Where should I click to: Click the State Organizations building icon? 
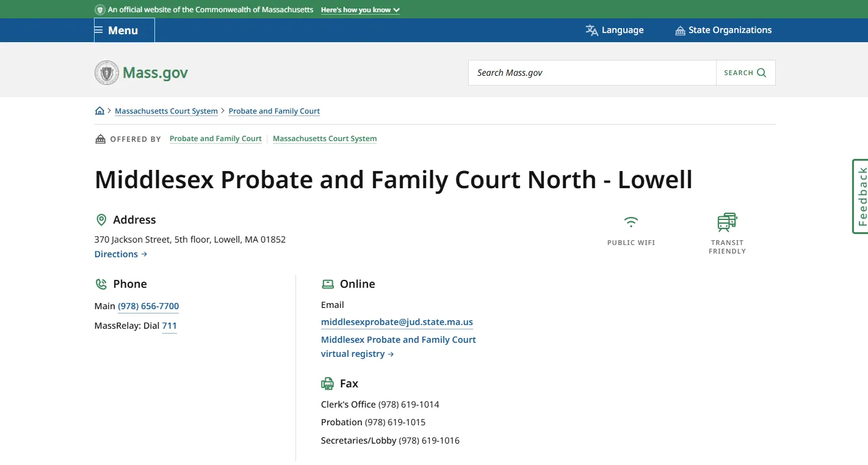[x=680, y=31]
